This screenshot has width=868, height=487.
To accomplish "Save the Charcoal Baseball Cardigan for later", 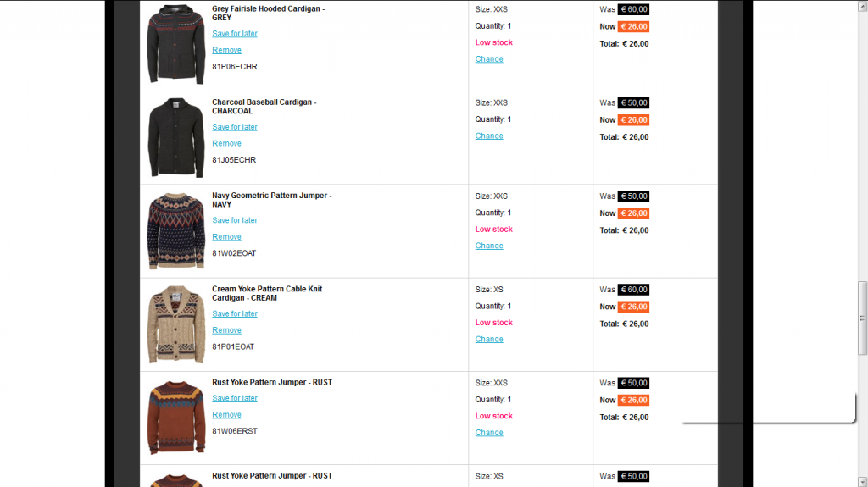I will 235,127.
